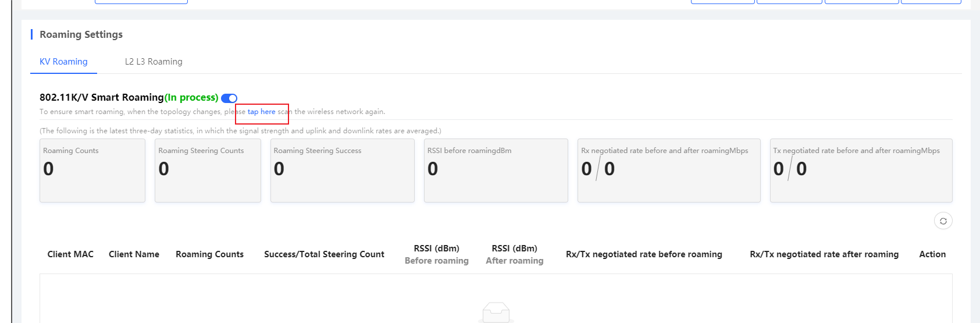Click the Rx negotiated rate statistics card
This screenshot has height=323, width=980.
pos(669,171)
